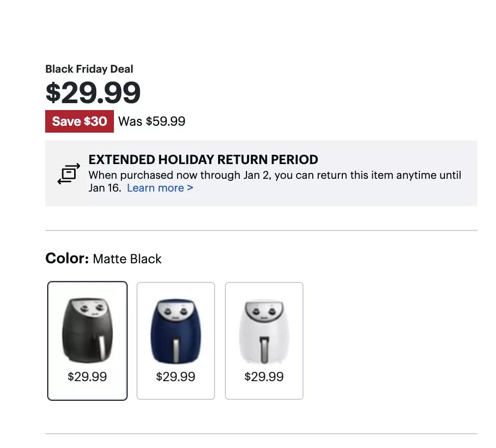
Task: Click the large $29.99 deal price
Action: pos(93,92)
